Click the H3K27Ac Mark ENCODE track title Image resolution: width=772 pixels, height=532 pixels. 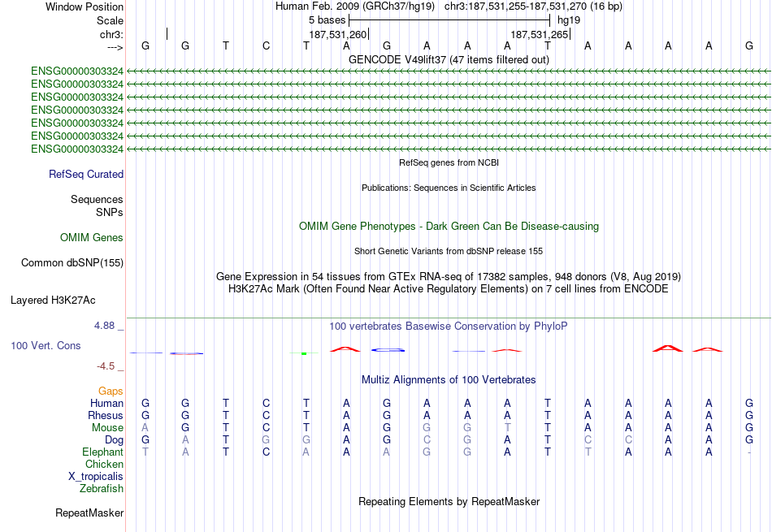click(x=449, y=289)
